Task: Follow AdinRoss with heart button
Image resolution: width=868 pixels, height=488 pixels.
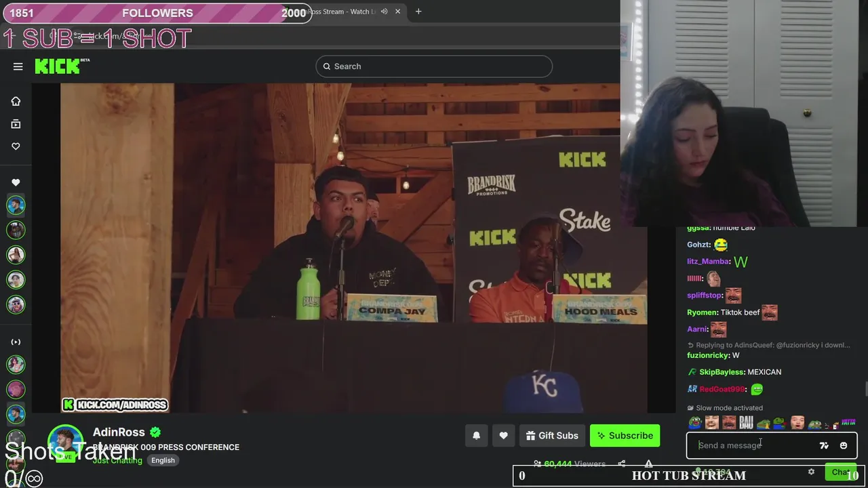Action: pos(503,436)
